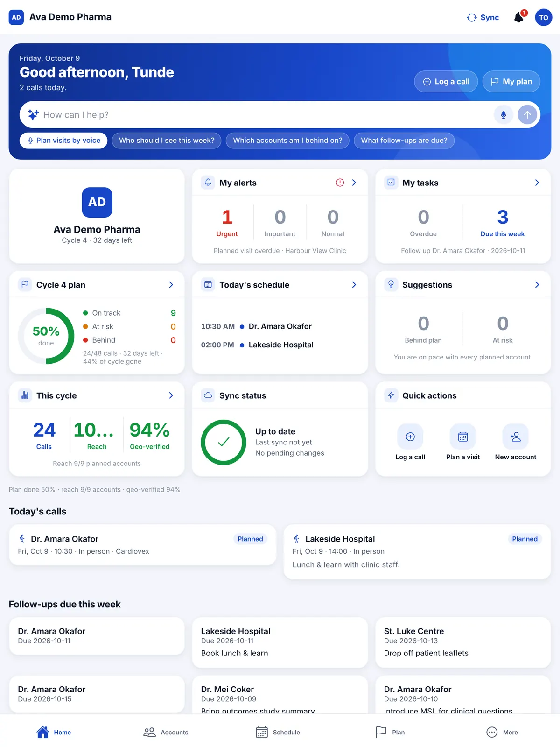
Task: Expand Today's schedule chevron
Action: pyautogui.click(x=354, y=285)
